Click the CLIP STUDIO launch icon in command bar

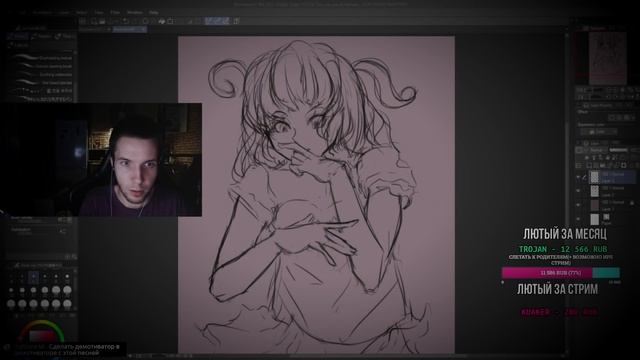(x=83, y=21)
